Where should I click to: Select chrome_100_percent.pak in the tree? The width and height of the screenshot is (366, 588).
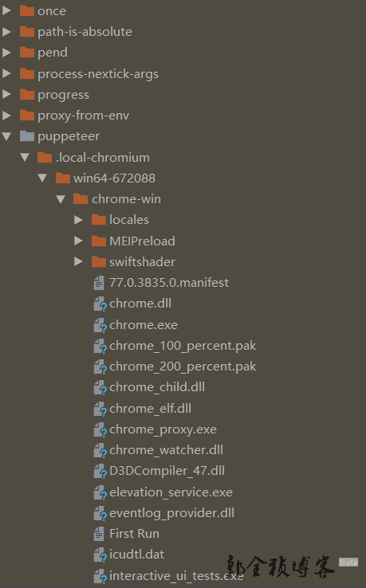pos(183,346)
